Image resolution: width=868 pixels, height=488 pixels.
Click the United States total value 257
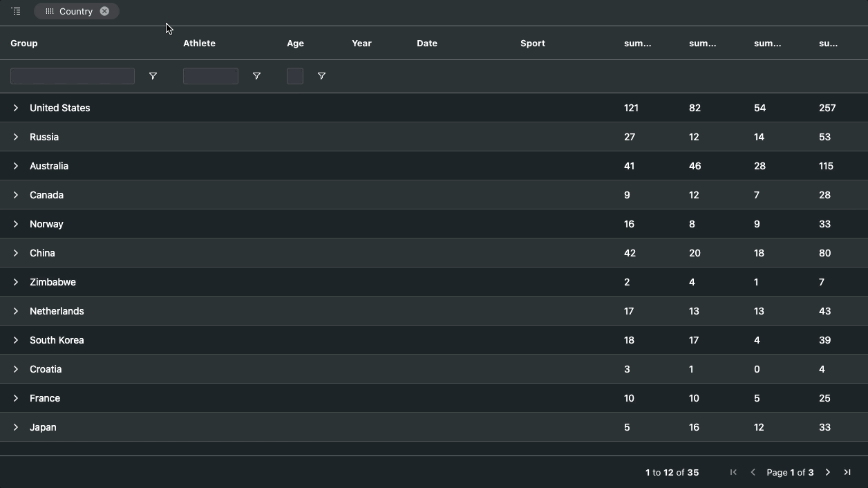tap(827, 108)
